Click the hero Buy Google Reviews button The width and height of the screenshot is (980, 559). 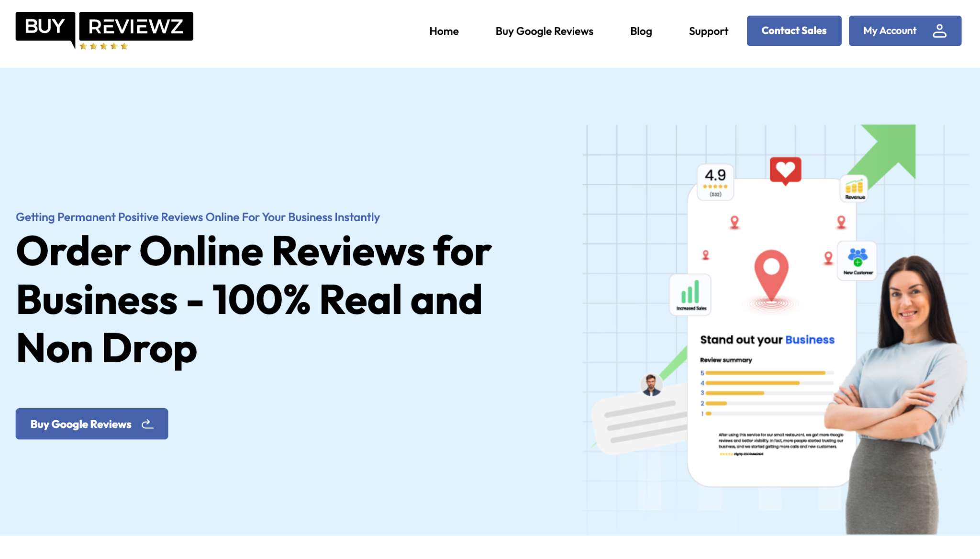pyautogui.click(x=92, y=424)
